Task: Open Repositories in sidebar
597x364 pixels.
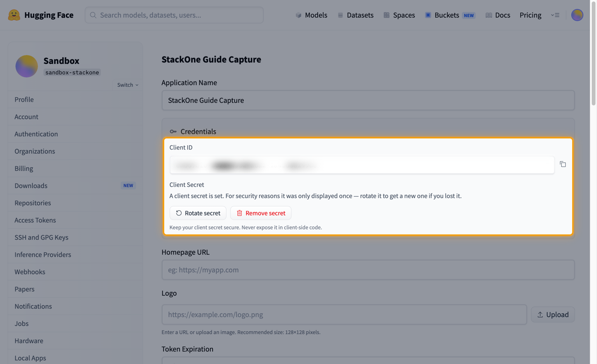Action: coord(75,203)
